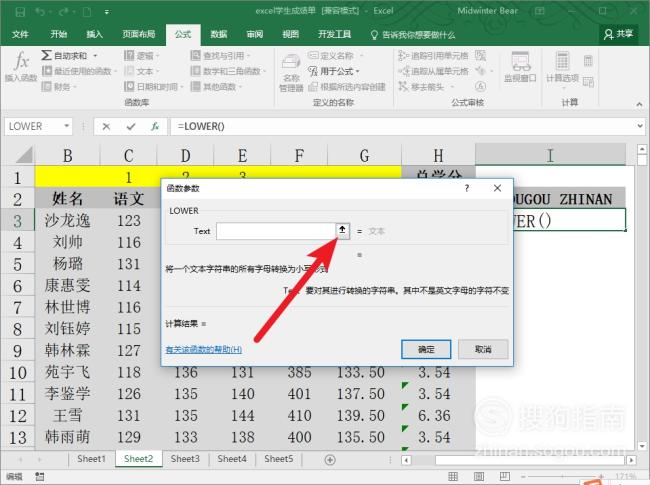Open Calculation Options (计算选项)
Viewport: 650px width, 485px height.
(562, 68)
